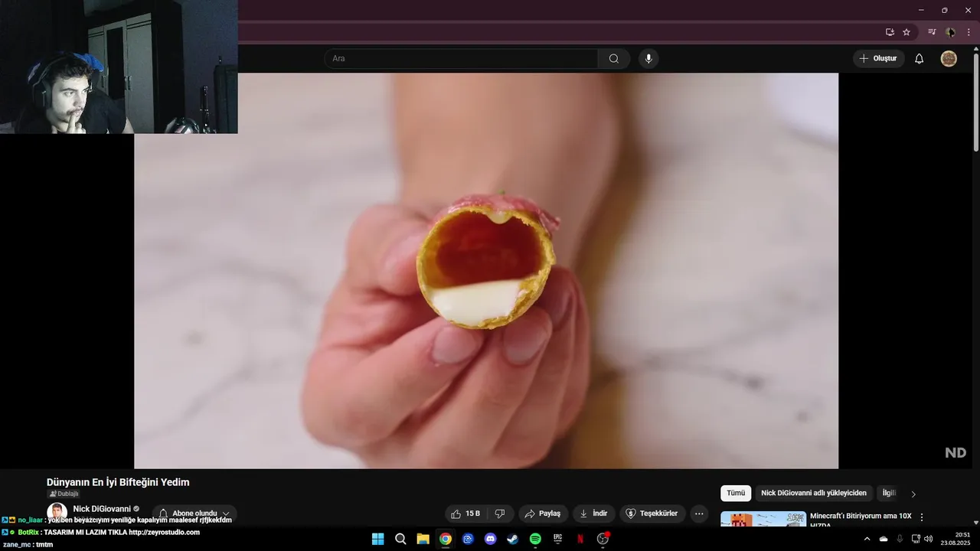Click the Chrome taskbar icon

(x=446, y=539)
